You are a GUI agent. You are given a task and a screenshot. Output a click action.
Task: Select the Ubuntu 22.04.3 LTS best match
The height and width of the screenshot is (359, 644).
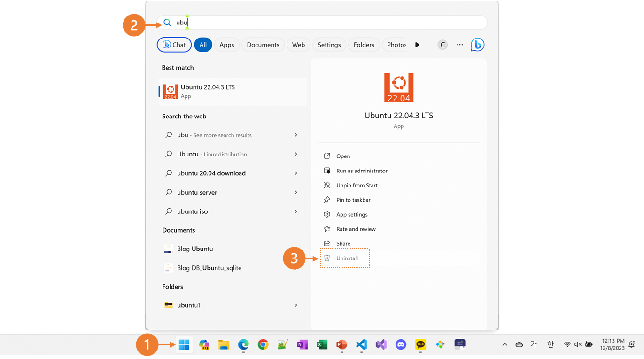click(x=233, y=92)
